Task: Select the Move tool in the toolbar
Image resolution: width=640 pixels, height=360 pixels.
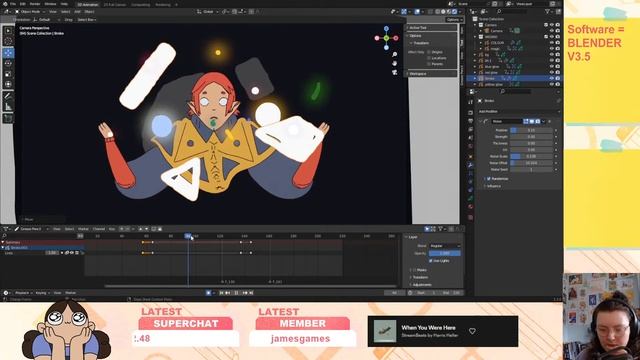Action: [x=8, y=53]
